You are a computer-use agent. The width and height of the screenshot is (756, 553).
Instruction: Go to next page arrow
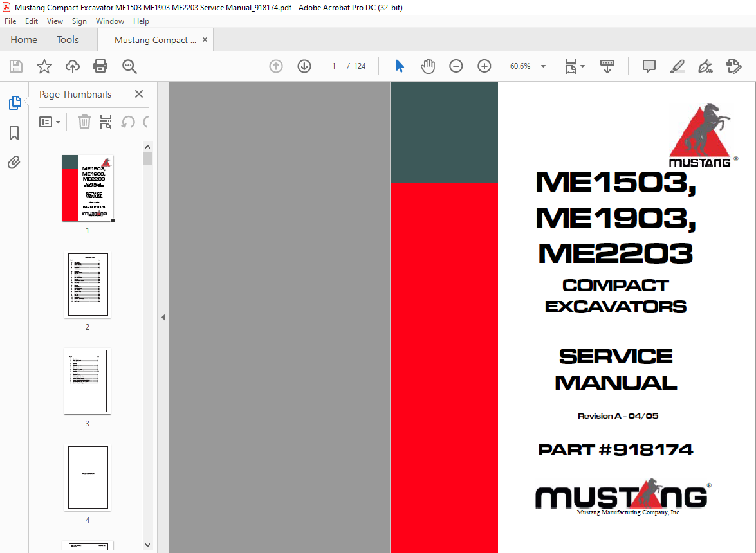304,66
